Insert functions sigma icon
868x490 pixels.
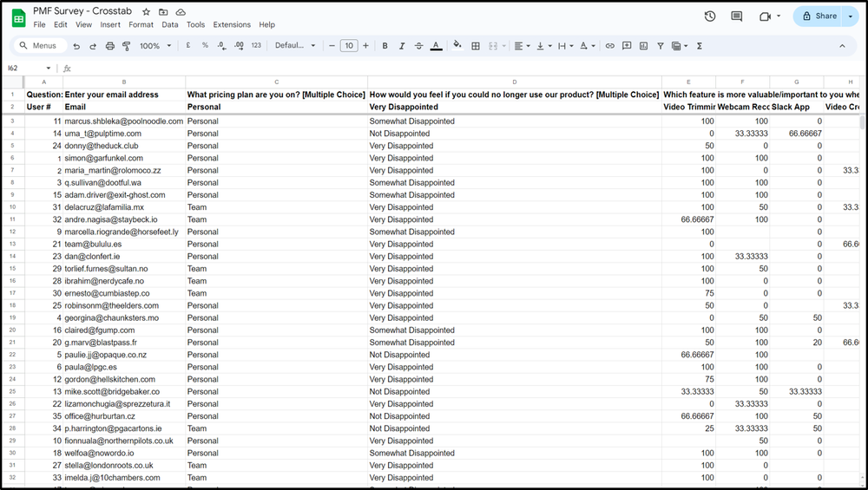[699, 46]
